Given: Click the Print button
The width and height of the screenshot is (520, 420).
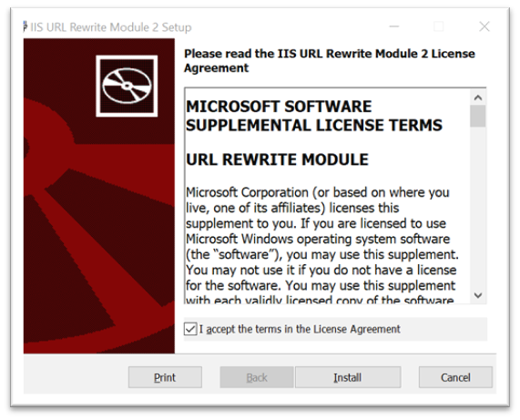Looking at the screenshot, I should click(x=165, y=377).
